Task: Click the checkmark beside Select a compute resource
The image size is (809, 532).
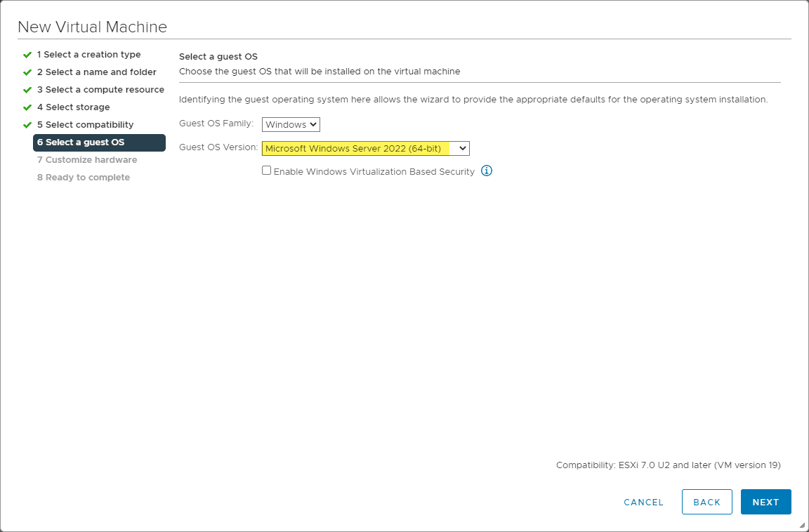Action: [x=27, y=89]
